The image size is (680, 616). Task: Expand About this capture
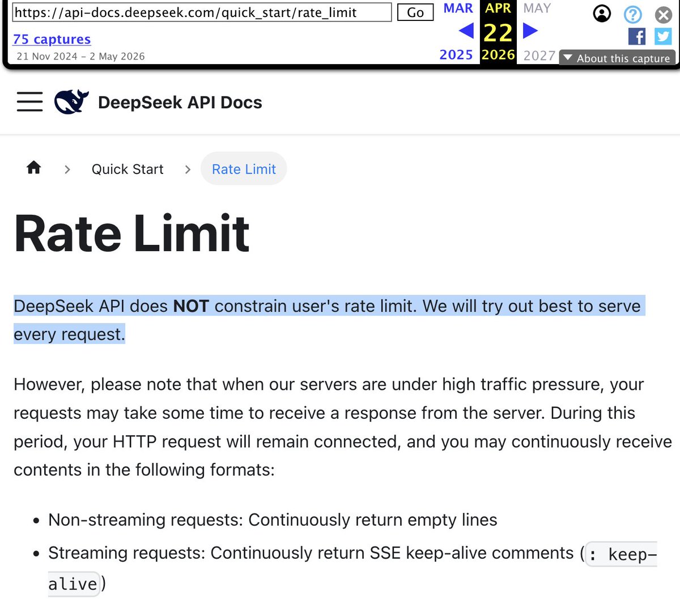pos(617,58)
